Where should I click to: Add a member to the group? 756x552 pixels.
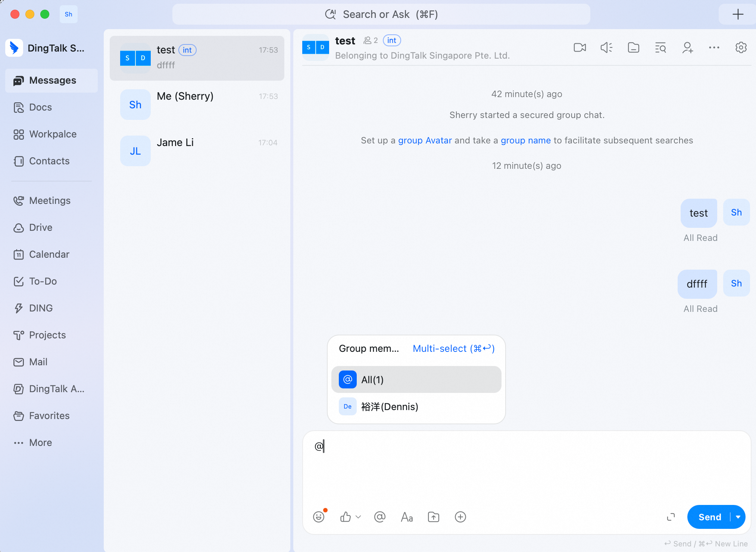687,48
